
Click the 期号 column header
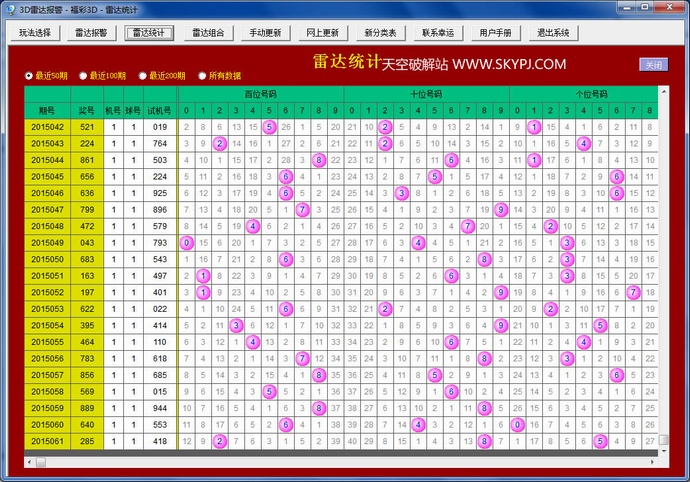click(x=47, y=110)
